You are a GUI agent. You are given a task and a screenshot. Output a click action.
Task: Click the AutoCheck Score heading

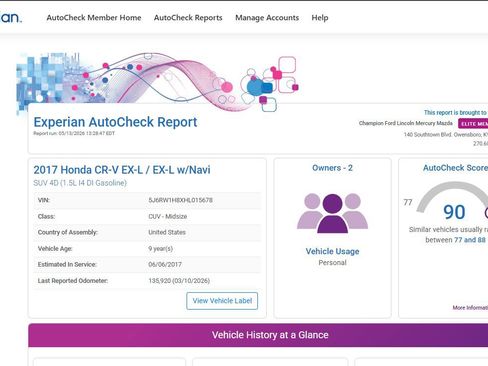pos(455,168)
